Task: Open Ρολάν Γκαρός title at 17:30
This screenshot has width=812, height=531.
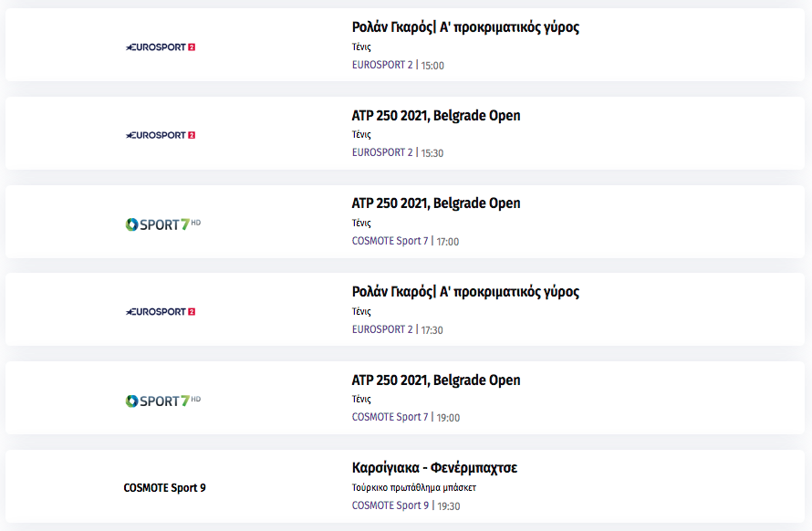Action: coord(465,292)
